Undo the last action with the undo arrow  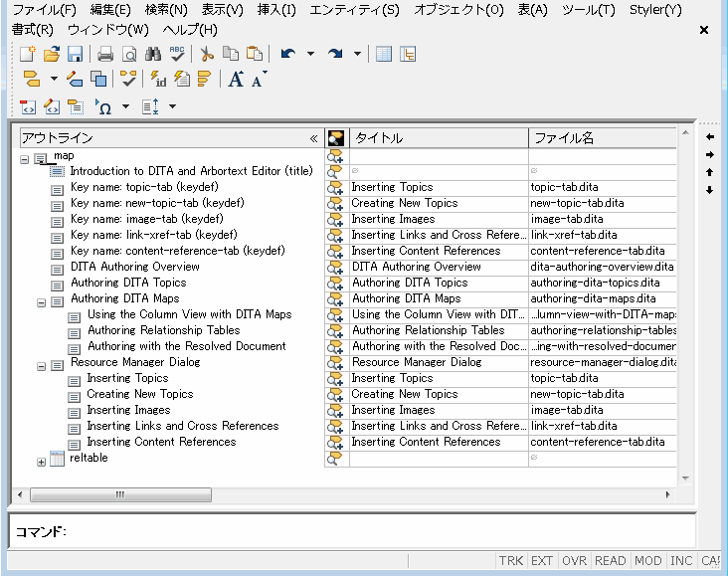click(288, 54)
